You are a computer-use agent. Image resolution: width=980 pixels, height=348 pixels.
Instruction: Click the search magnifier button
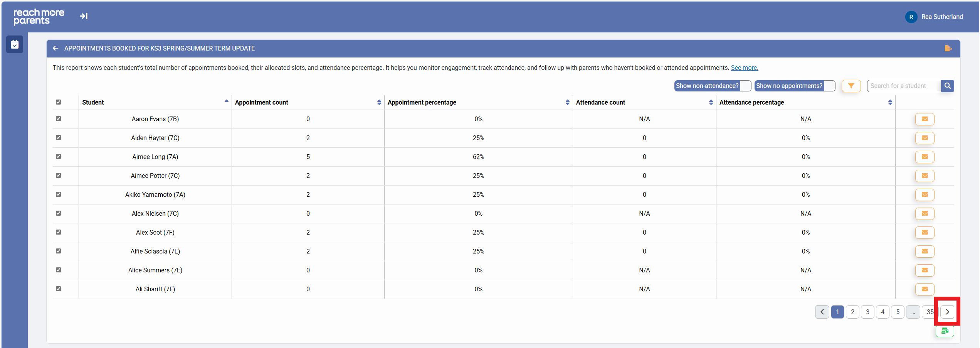tap(947, 86)
